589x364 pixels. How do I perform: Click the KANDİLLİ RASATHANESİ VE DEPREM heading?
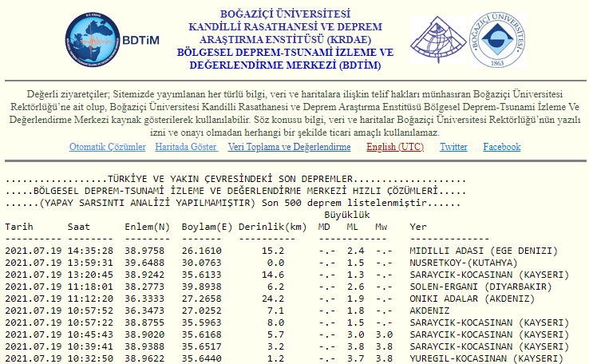coord(285,27)
